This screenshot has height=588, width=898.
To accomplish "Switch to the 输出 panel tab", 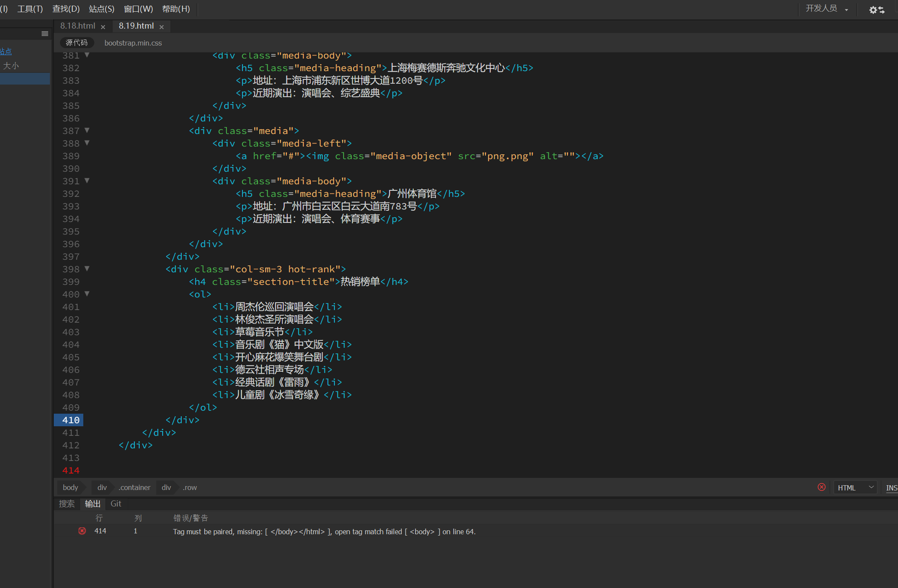I will click(92, 503).
